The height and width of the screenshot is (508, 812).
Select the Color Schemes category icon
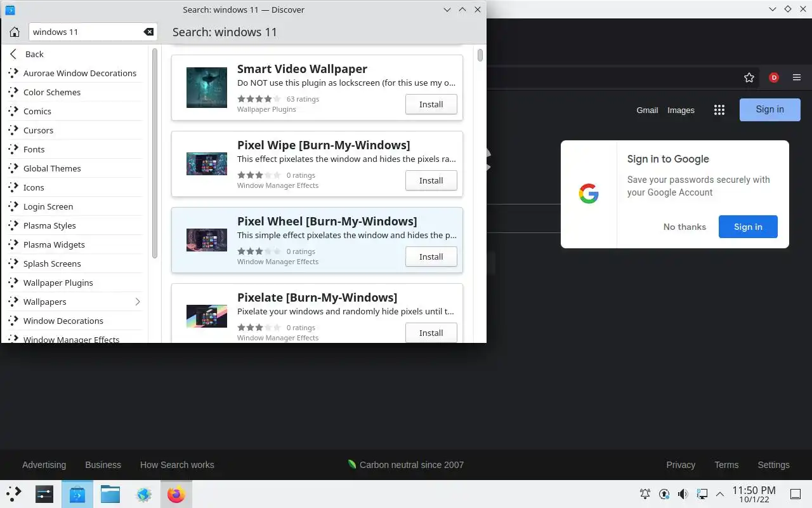tap(13, 92)
